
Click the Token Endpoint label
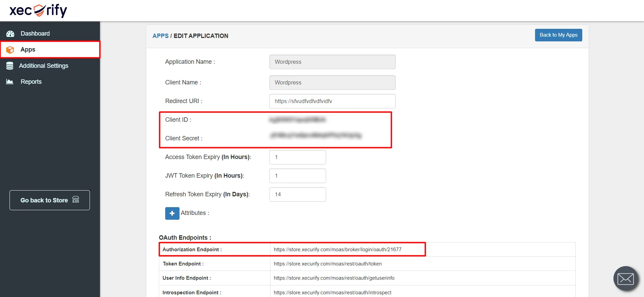[183, 264]
